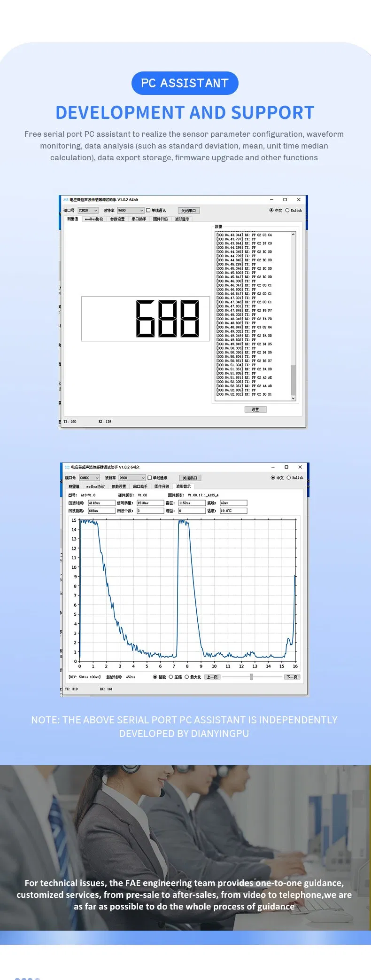Open the COM20 port dropdown in the 688 measurement window
371x980 pixels.
[x=88, y=211]
